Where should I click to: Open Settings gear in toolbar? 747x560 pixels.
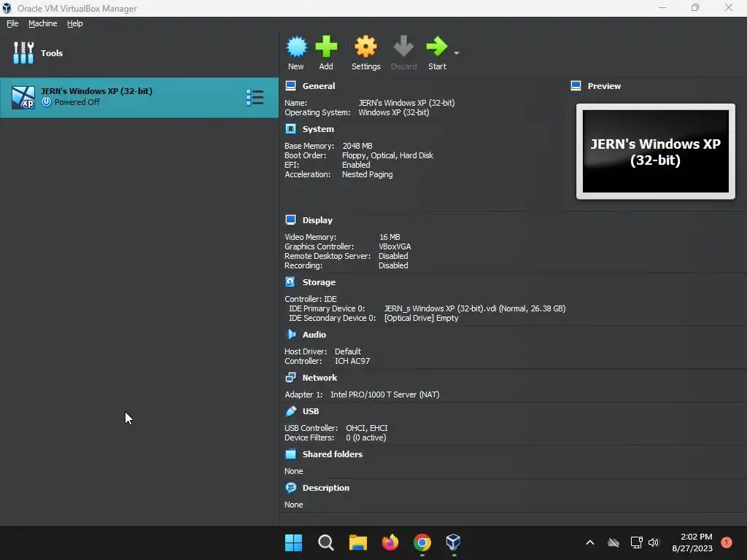coord(365,47)
